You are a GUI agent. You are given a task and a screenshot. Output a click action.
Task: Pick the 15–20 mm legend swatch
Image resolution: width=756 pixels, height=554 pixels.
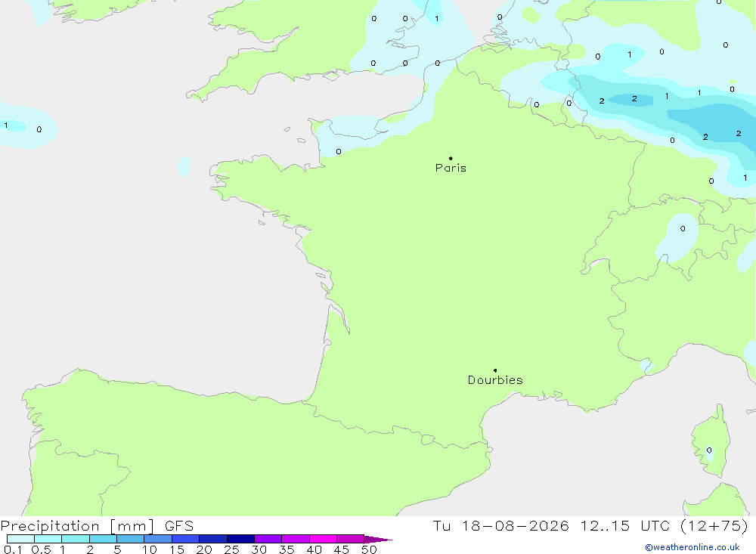point(186,539)
